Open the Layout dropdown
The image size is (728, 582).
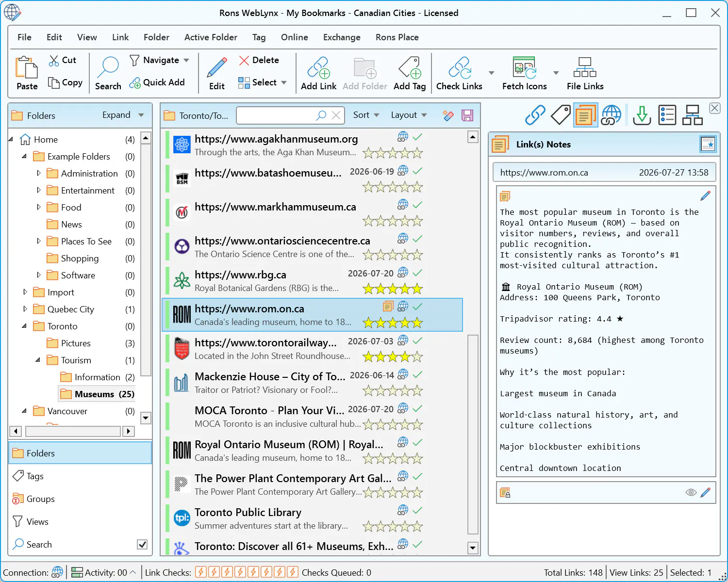409,115
